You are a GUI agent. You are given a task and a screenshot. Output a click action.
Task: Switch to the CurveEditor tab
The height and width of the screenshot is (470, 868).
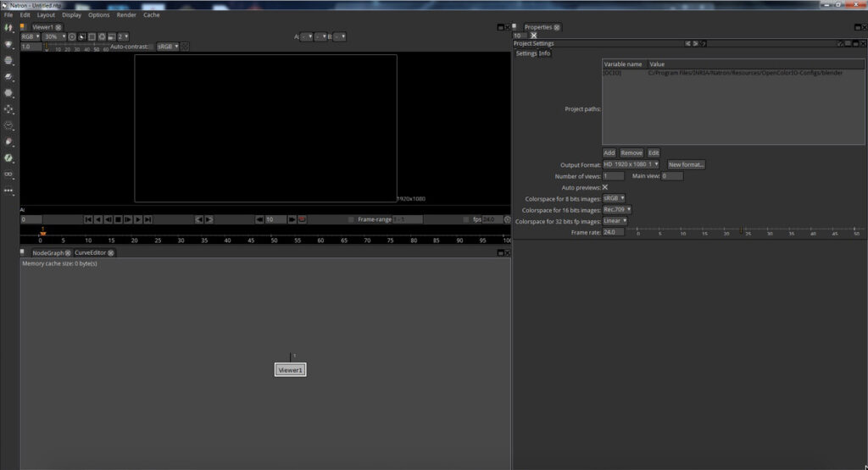[90, 252]
